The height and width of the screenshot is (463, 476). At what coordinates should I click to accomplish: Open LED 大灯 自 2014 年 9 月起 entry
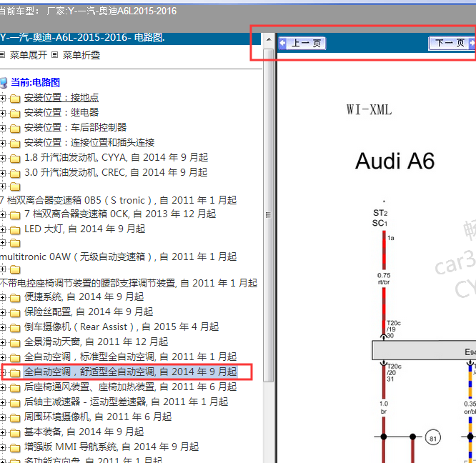click(x=85, y=229)
